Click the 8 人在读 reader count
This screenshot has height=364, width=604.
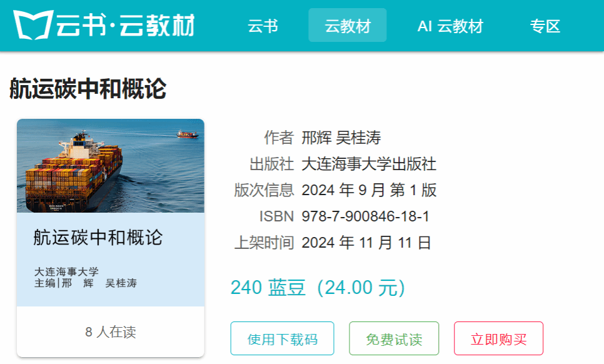(111, 332)
